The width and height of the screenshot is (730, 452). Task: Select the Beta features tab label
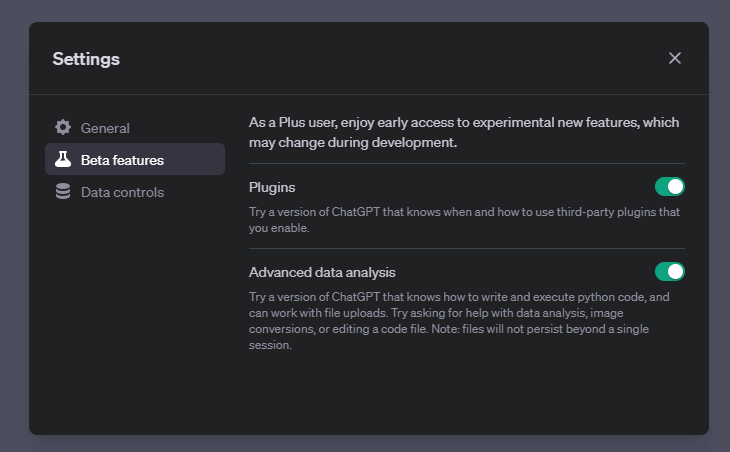point(122,160)
